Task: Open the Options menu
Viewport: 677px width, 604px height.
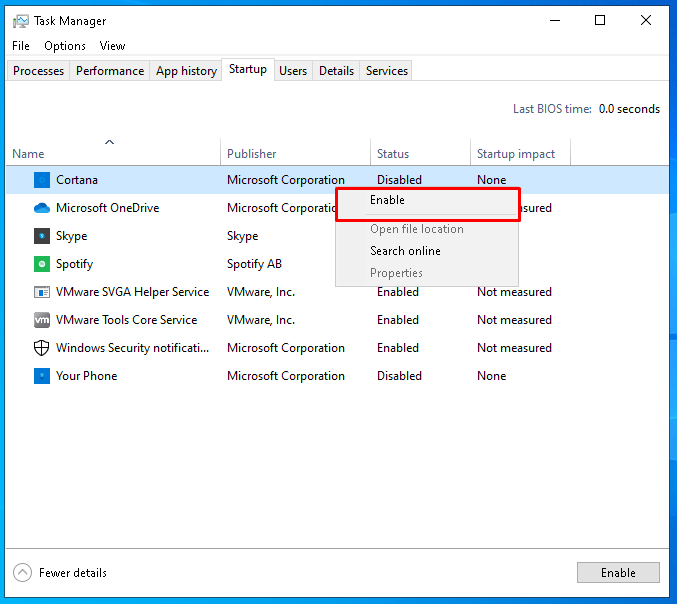Action: click(x=65, y=46)
